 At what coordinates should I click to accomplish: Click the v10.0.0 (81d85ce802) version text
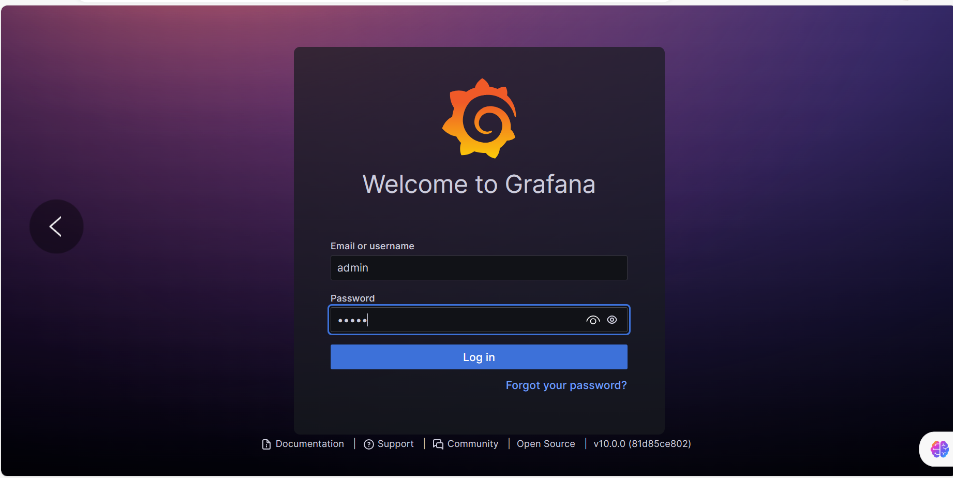[642, 444]
